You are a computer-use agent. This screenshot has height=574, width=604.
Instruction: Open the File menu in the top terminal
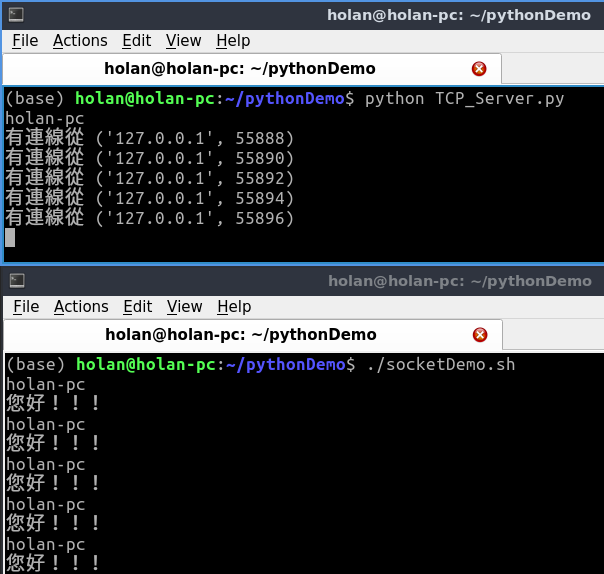[x=25, y=40]
